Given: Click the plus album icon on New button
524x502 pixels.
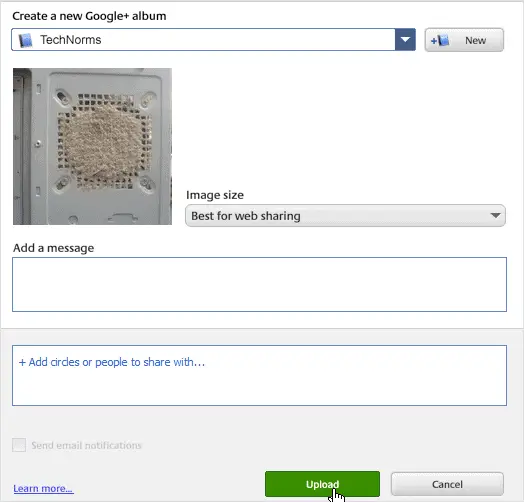Looking at the screenshot, I should click(x=440, y=40).
